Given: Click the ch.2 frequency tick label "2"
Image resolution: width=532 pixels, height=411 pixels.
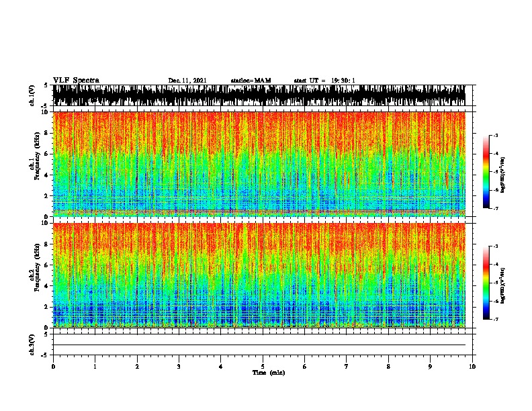Looking at the screenshot, I should (x=47, y=307).
